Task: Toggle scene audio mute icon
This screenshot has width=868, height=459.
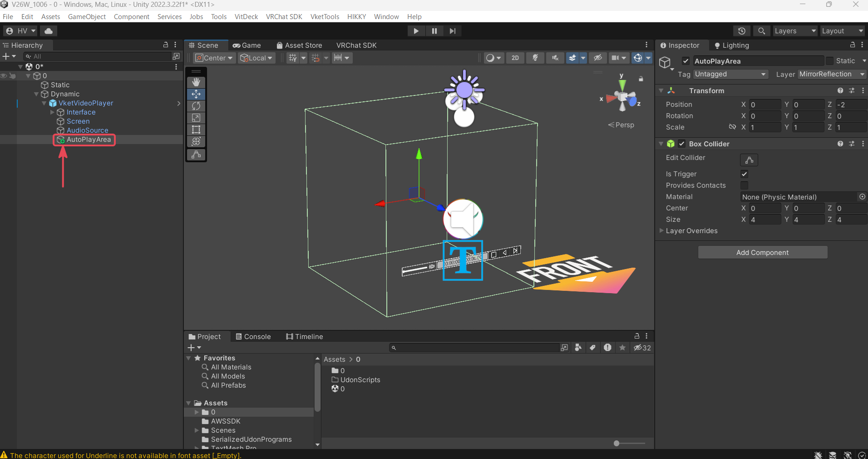Action: click(555, 58)
